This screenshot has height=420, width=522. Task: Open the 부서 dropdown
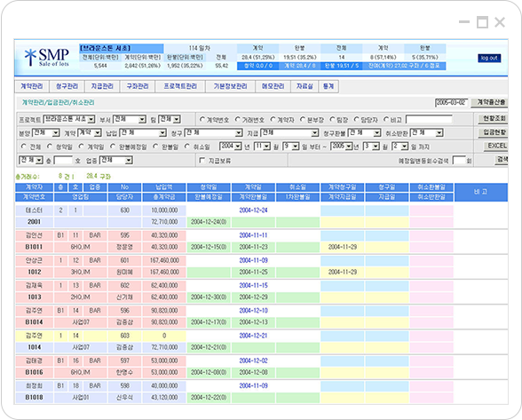click(130, 119)
